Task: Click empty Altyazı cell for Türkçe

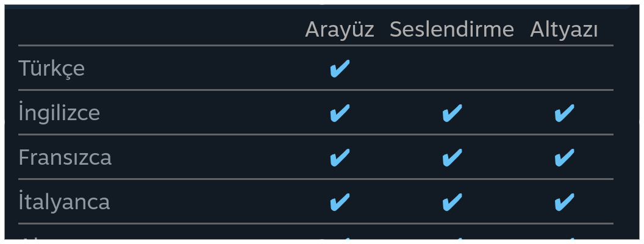Action: pos(564,68)
